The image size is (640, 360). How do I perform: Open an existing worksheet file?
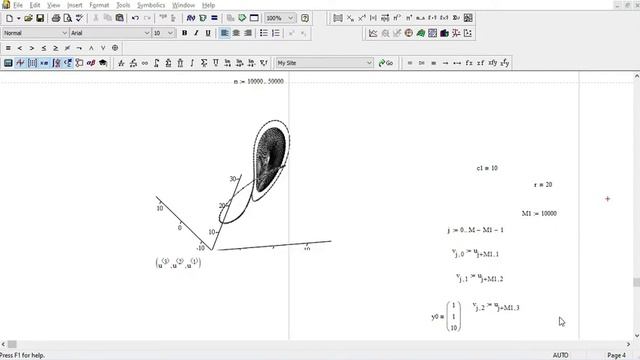pyautogui.click(x=28, y=18)
